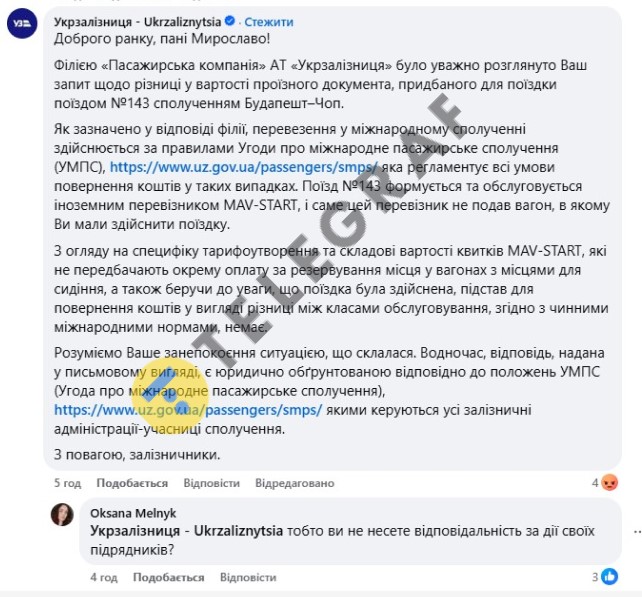Image resolution: width=642 pixels, height=597 pixels.
Task: Open Oksana Melnyk's profile name
Action: 133,513
